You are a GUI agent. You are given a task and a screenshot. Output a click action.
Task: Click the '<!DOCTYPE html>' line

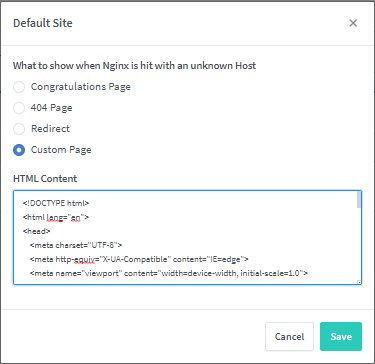coord(56,203)
